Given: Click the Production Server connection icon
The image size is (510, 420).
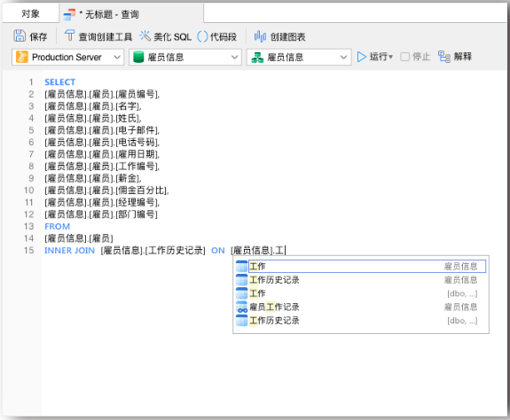Looking at the screenshot, I should point(22,58).
